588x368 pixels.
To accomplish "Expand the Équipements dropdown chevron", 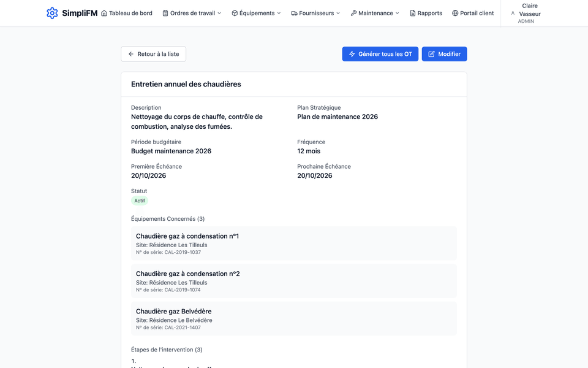I will click(279, 13).
